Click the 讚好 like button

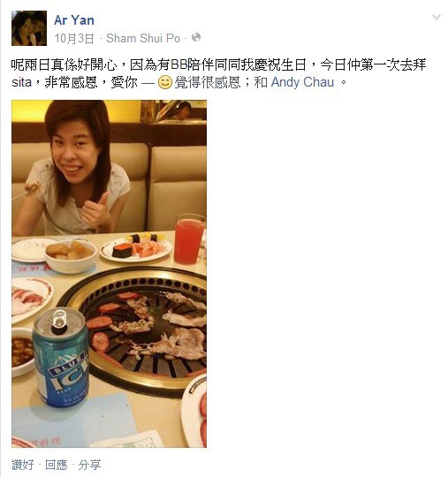pyautogui.click(x=23, y=465)
